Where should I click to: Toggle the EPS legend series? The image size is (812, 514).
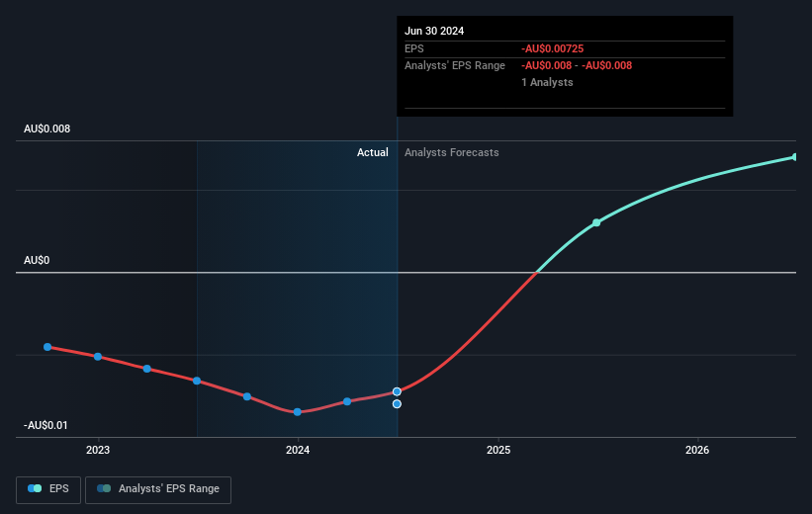pos(48,489)
